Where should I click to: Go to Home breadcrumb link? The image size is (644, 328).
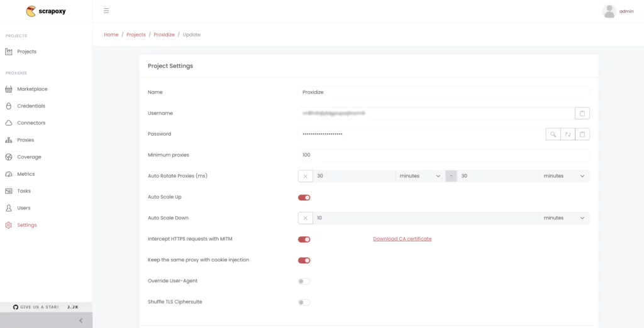111,35
